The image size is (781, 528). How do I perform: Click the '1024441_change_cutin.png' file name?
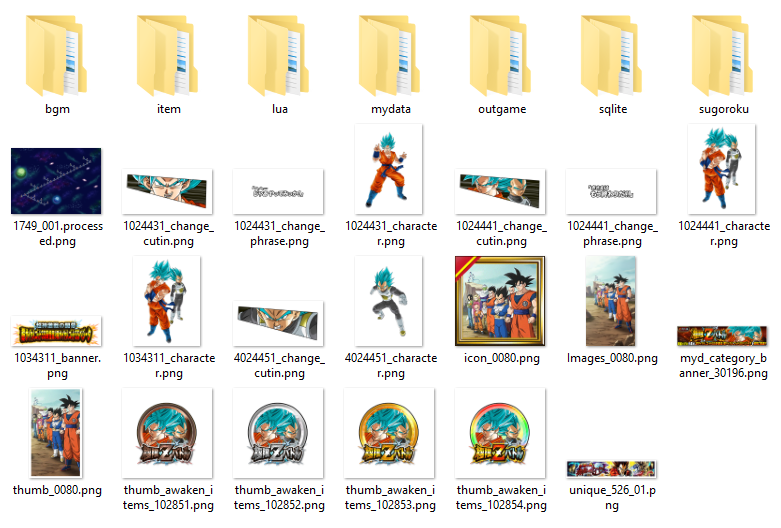[502, 234]
